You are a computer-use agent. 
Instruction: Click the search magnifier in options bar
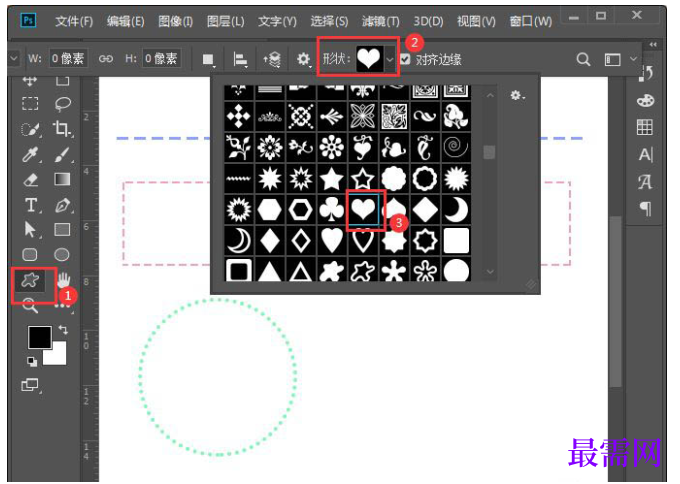(583, 59)
